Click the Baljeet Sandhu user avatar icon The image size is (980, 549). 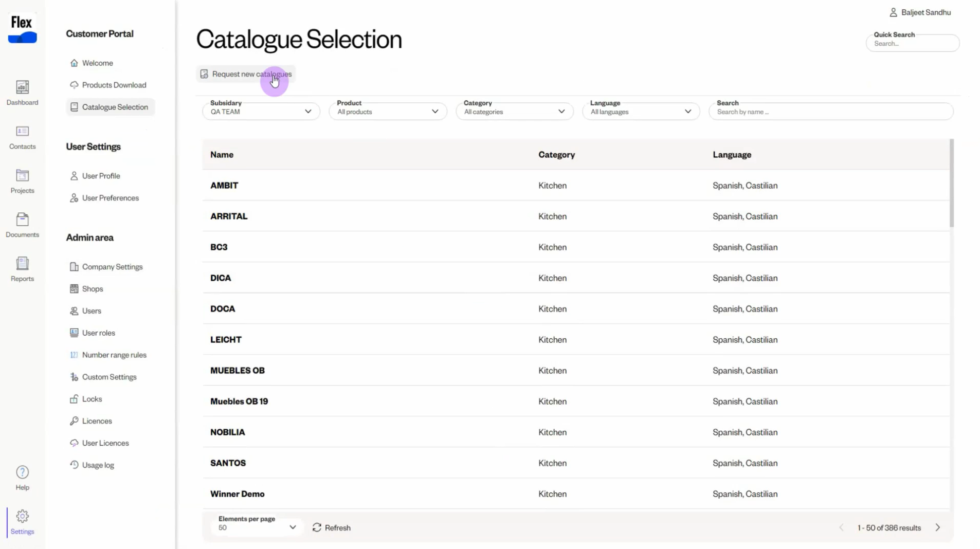(x=893, y=12)
